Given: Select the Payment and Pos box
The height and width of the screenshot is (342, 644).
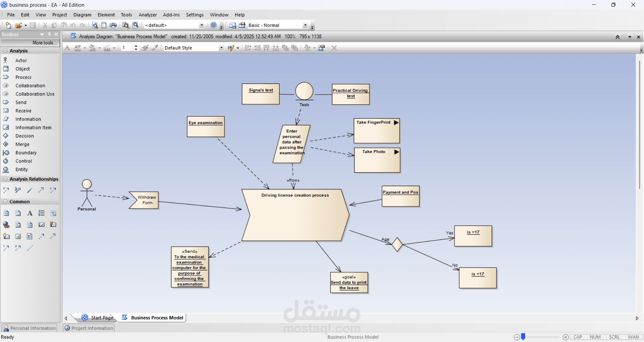Looking at the screenshot, I should [x=400, y=196].
